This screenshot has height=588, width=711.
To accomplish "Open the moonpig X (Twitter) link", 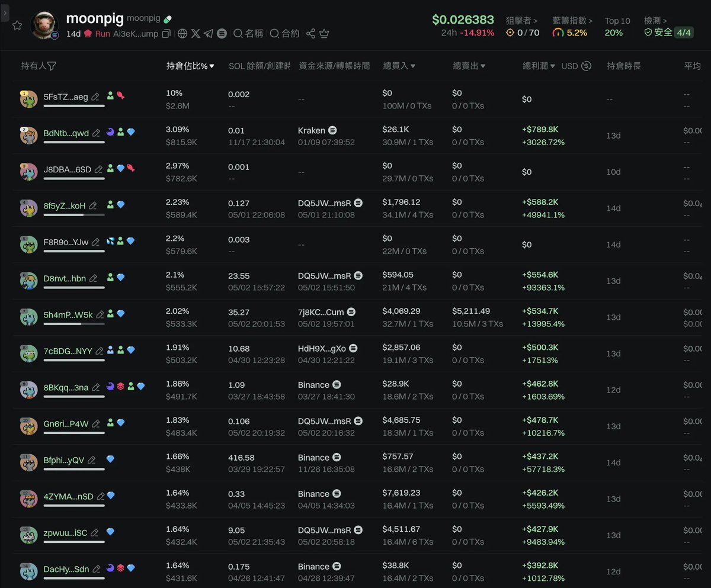I will click(x=196, y=34).
